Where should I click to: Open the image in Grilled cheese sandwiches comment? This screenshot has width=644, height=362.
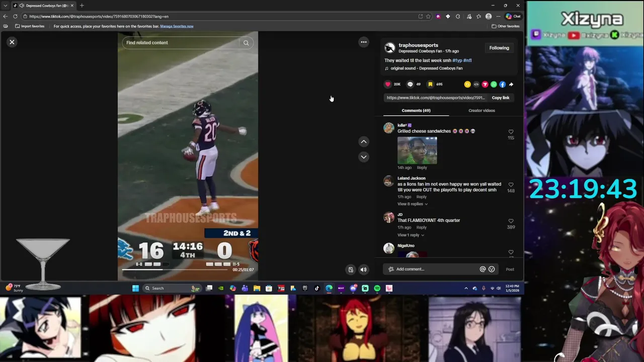[417, 150]
